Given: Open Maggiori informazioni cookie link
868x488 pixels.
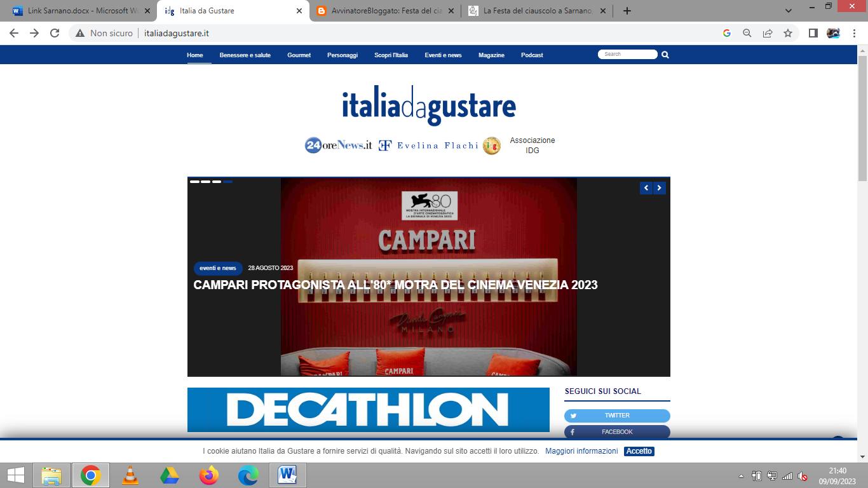Looking at the screenshot, I should (581, 451).
